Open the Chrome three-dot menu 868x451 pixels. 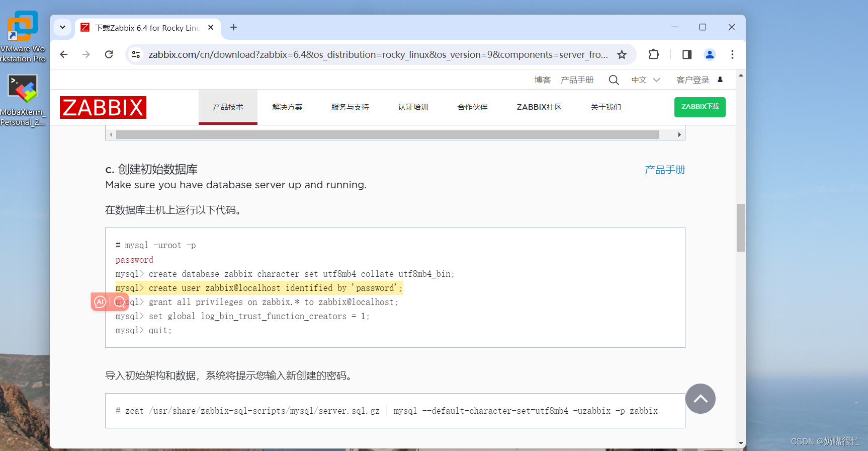click(x=732, y=54)
